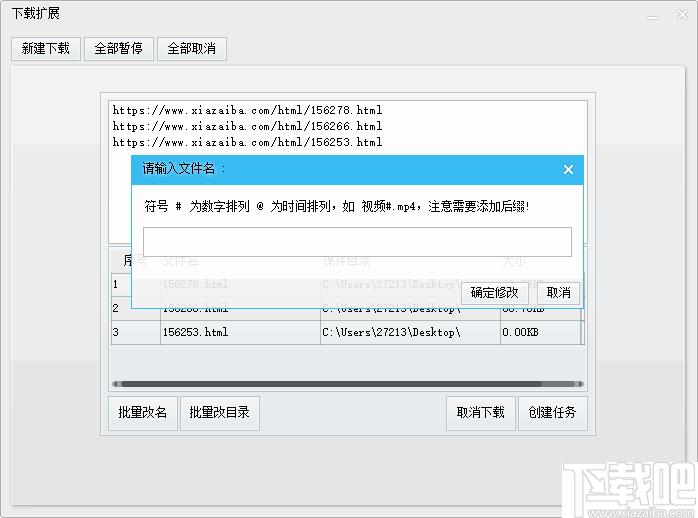The image size is (698, 518).
Task: Select row 3 save directory cell
Action: [x=409, y=332]
